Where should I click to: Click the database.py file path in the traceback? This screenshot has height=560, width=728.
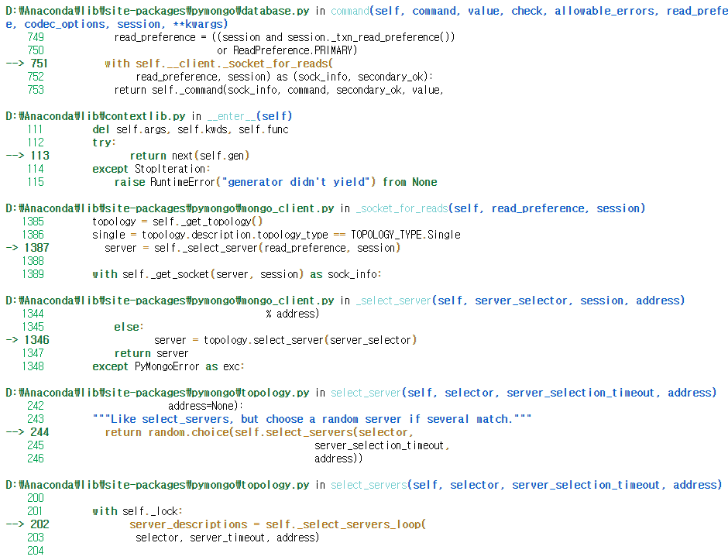(157, 11)
